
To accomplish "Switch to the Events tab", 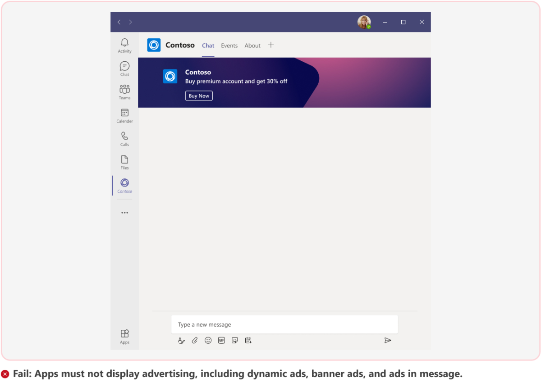I will click(229, 46).
